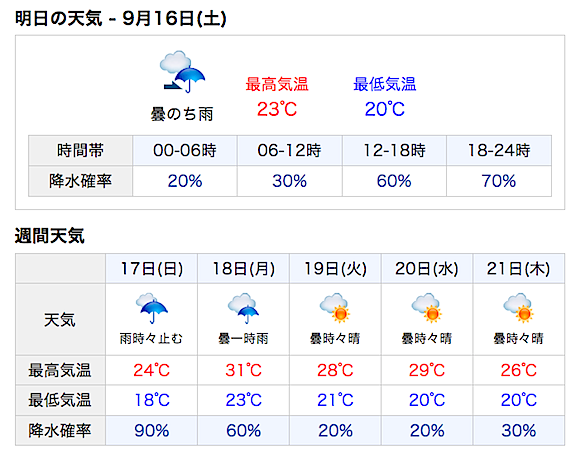Click the 18日 cloud with umbrella icon

coord(243,308)
